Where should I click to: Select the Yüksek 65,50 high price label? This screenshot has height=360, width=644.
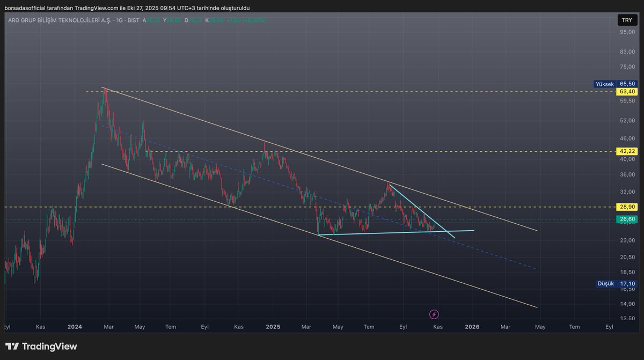tap(616, 84)
